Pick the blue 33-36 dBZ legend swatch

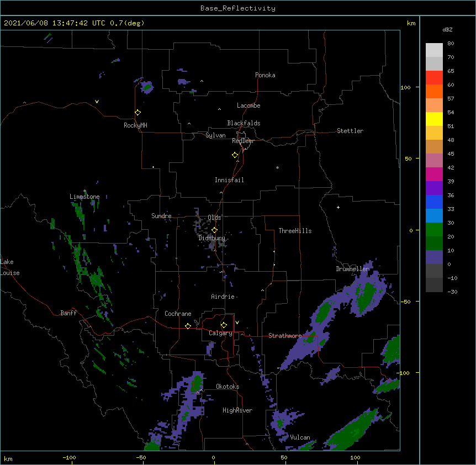(434, 202)
